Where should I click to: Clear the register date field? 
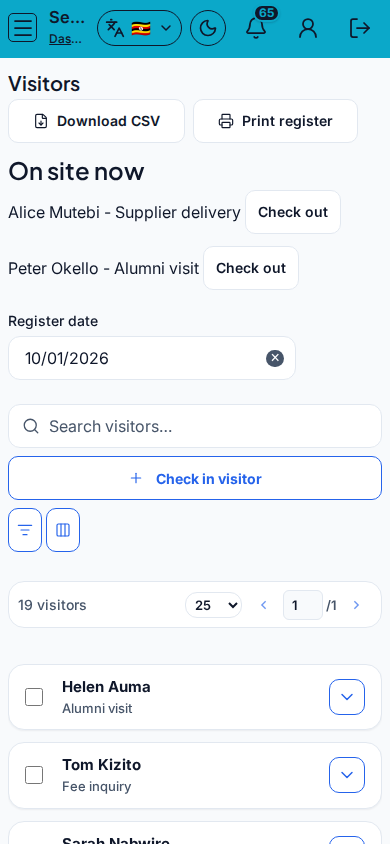coord(275,358)
